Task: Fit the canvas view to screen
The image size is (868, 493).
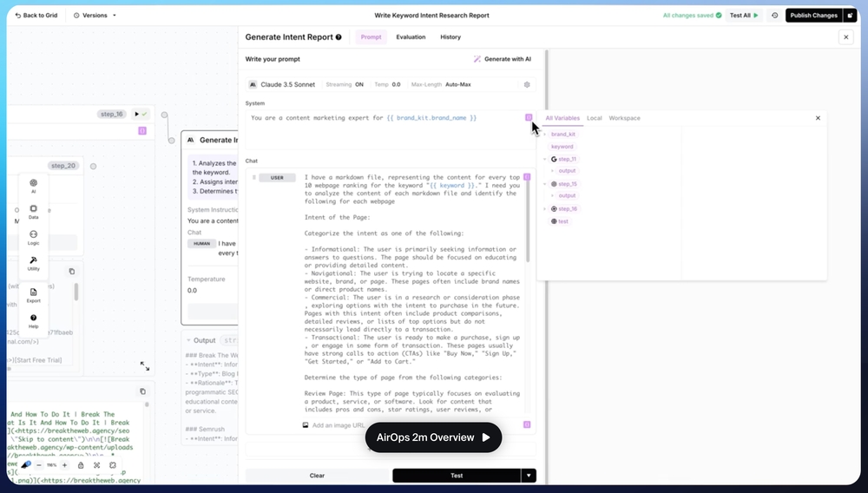Action: coord(97,465)
